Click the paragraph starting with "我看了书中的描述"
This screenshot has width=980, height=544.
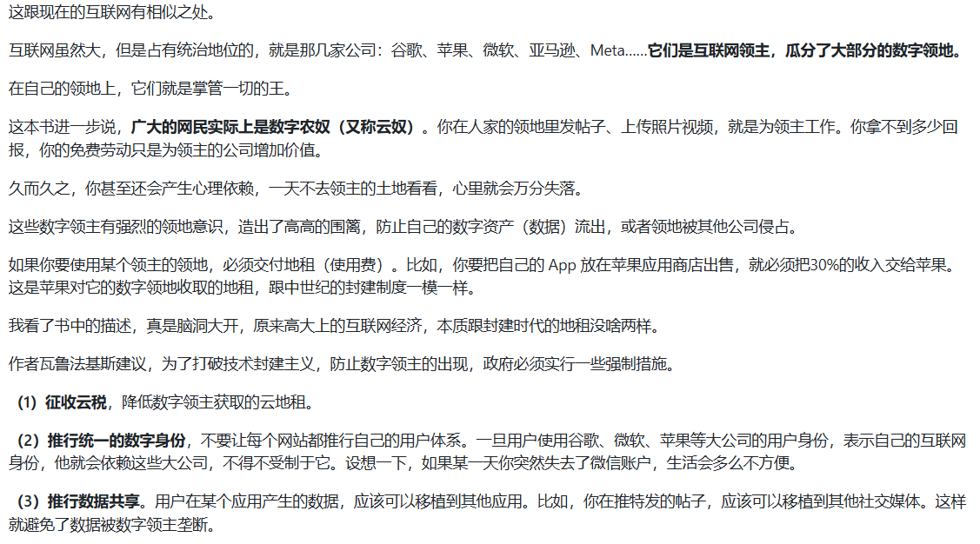click(334, 326)
